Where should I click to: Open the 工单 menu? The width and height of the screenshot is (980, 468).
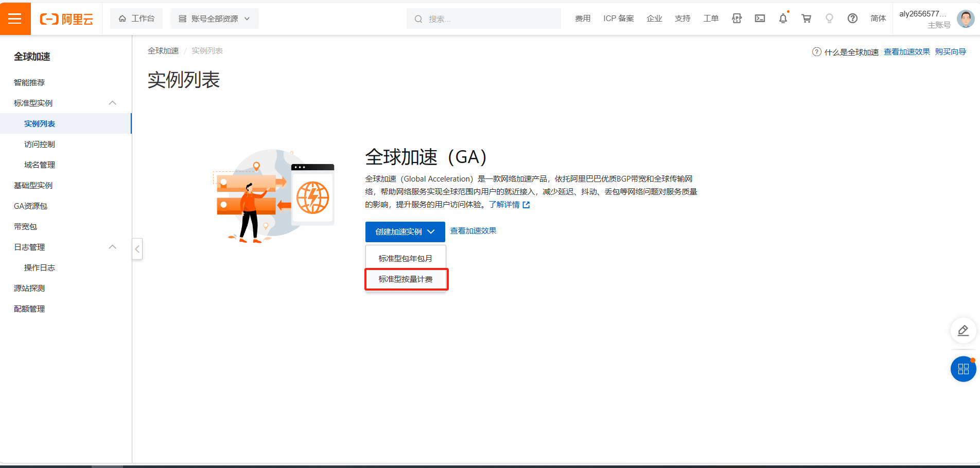(x=711, y=19)
